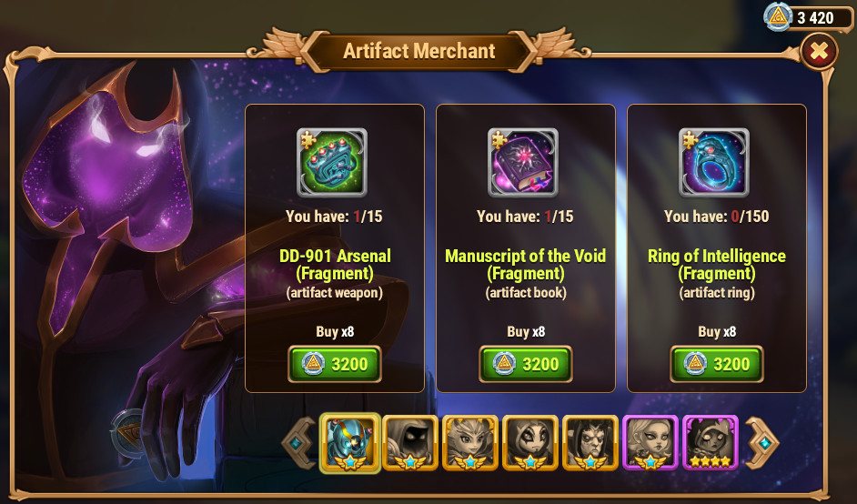Close the Artifact Merchant window
The width and height of the screenshot is (857, 504).
click(819, 51)
